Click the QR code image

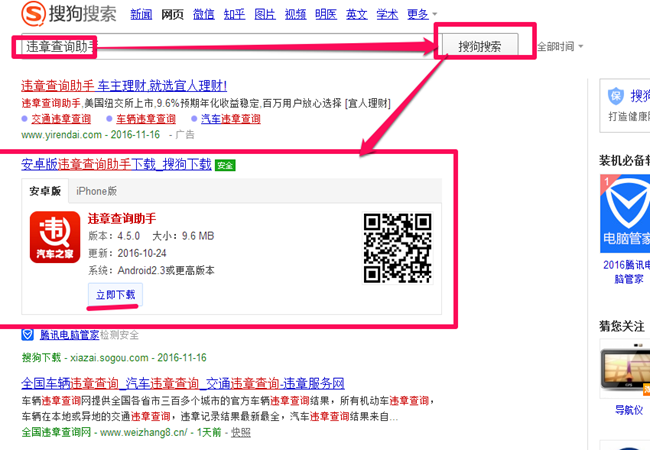(398, 248)
